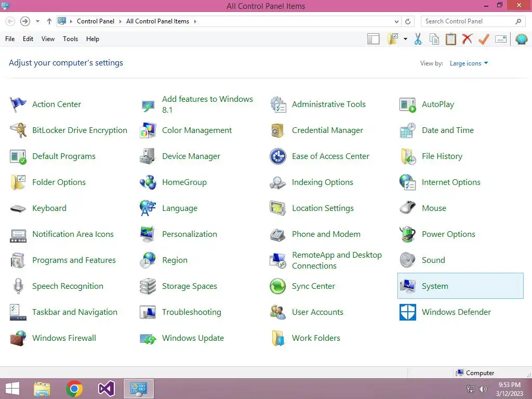Open the Programs and Features icon

(18, 260)
